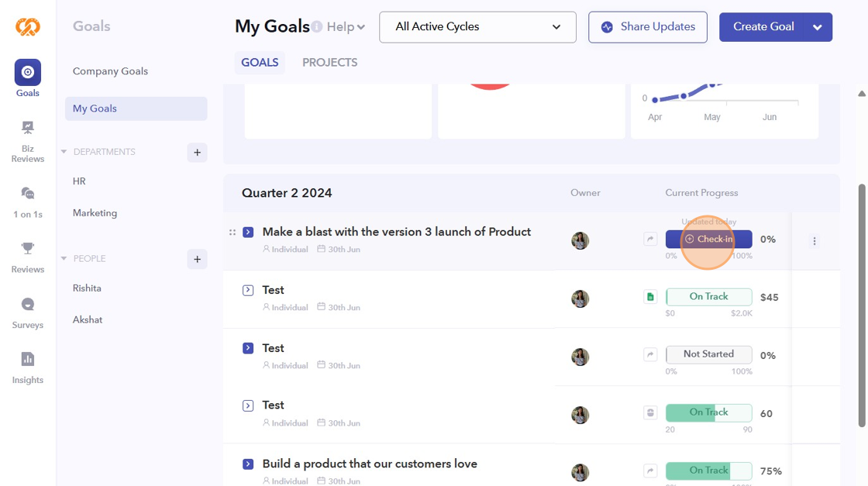Switch to PROJECTS tab
The height and width of the screenshot is (486, 868).
(x=329, y=63)
